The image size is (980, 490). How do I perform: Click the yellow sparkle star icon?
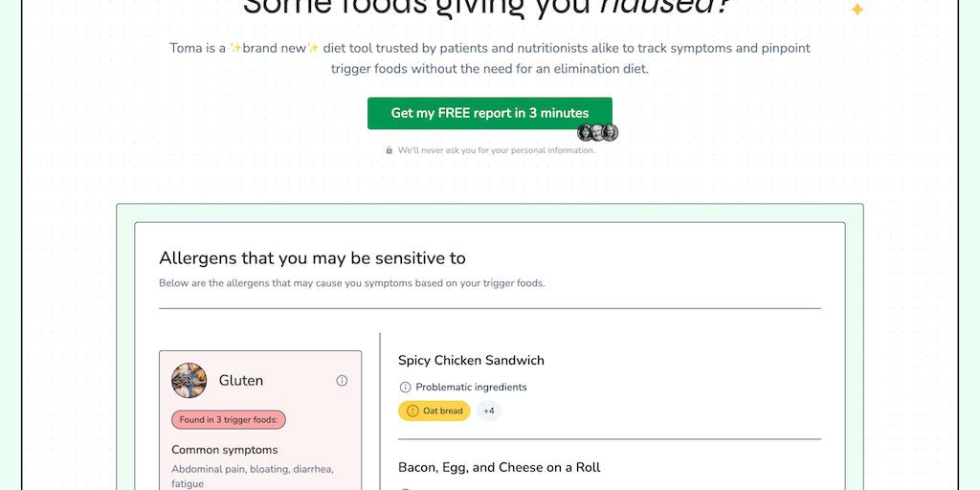pos(857,10)
